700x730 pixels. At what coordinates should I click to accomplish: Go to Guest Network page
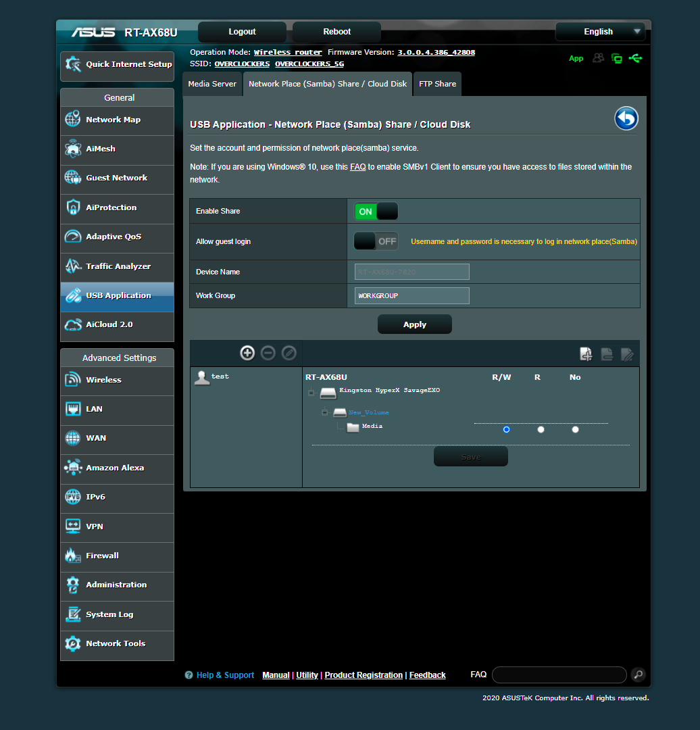point(118,178)
